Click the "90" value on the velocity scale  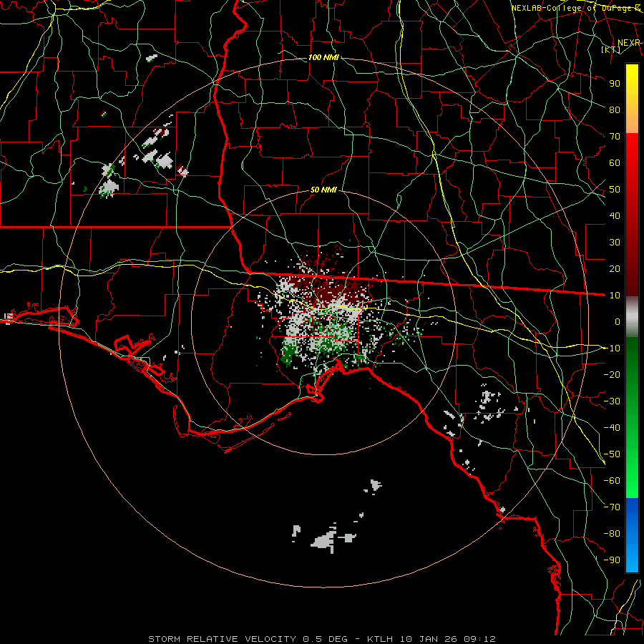(615, 84)
